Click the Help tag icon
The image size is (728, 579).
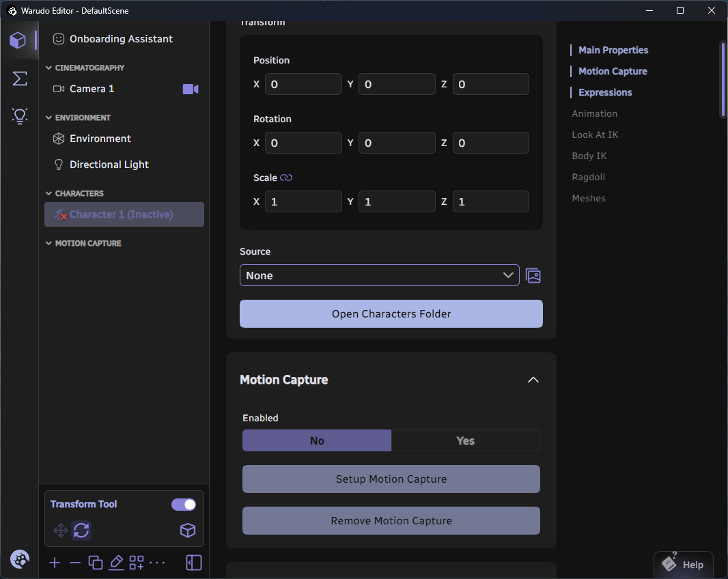pyautogui.click(x=669, y=563)
